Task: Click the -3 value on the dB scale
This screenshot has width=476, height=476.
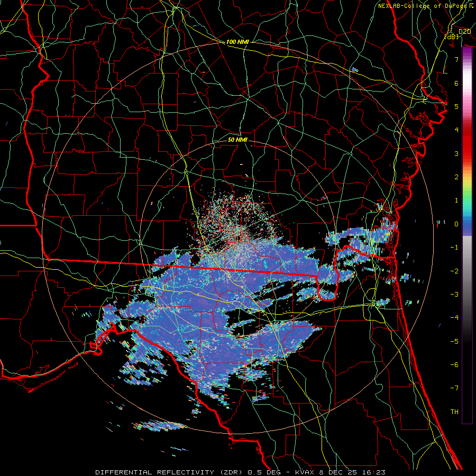Action: coord(454,295)
